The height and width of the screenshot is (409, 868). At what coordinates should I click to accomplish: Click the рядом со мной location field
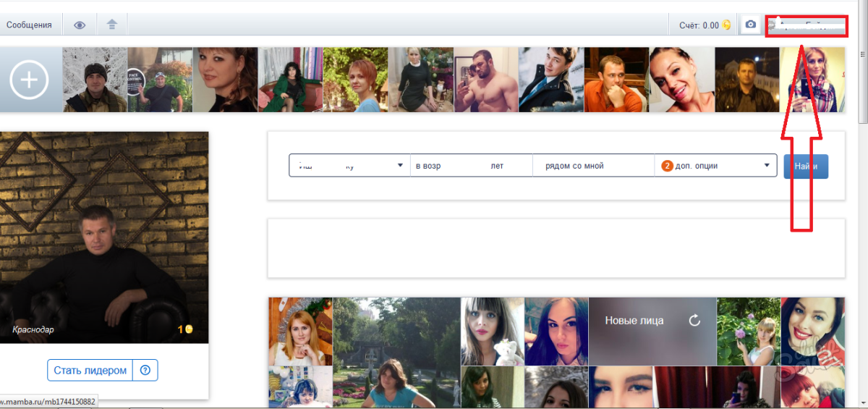coord(593,166)
